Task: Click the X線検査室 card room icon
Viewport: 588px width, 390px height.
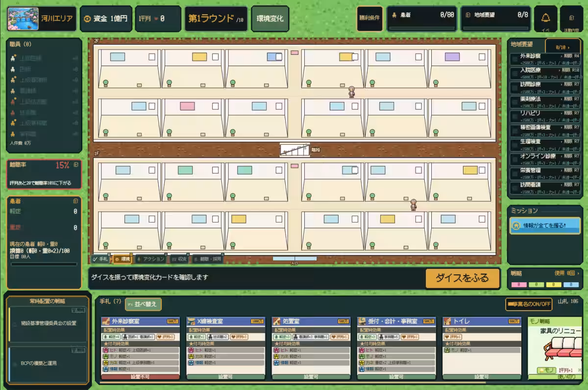Action: tap(191, 321)
